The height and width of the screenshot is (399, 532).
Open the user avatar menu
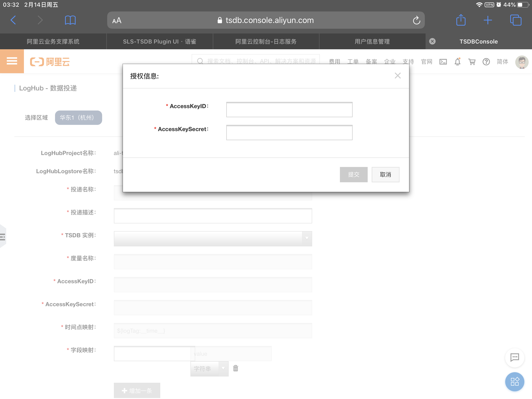coord(521,62)
